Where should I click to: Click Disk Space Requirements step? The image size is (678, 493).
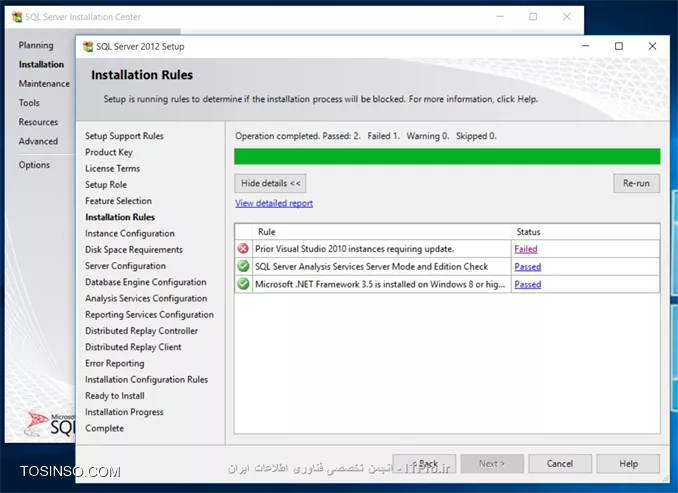point(134,250)
